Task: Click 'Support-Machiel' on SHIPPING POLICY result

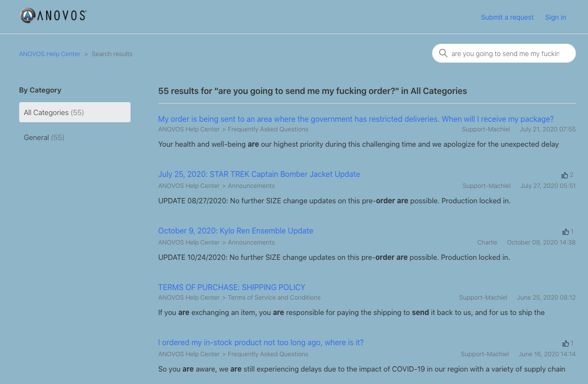Action: (x=483, y=298)
